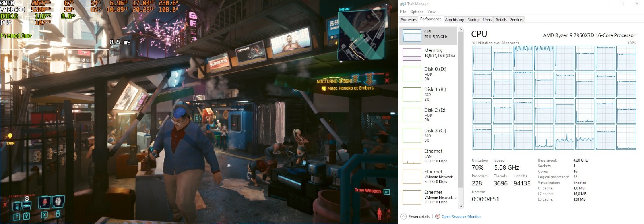Click the Fewer details chevron icon
The width and height of the screenshot is (644, 224).
coord(404,216)
